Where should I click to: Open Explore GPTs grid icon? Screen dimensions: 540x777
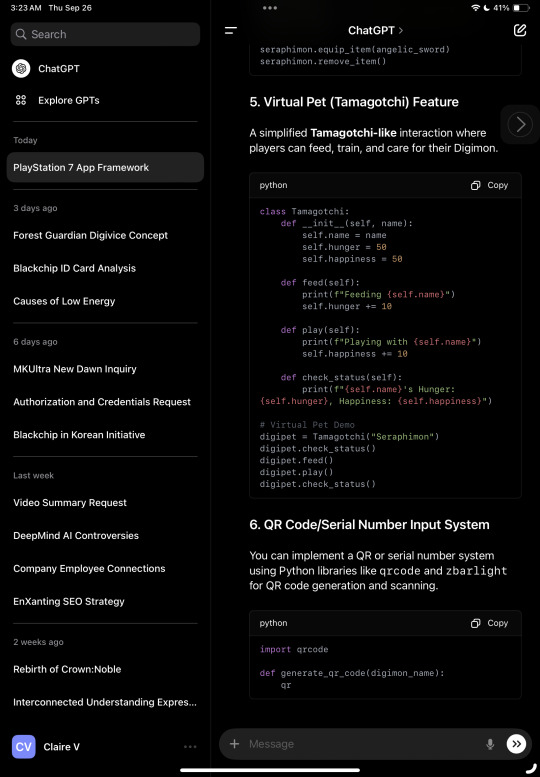pos(21,100)
